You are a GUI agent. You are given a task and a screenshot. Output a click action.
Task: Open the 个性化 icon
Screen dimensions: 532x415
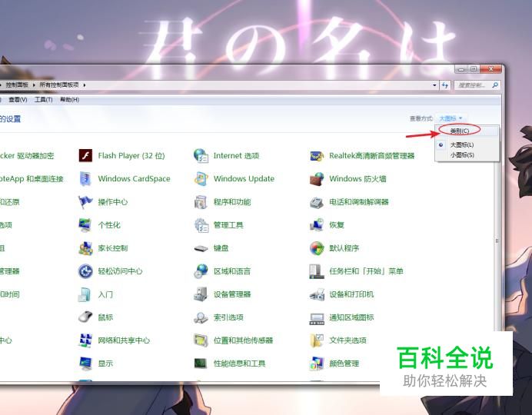[x=85, y=224]
